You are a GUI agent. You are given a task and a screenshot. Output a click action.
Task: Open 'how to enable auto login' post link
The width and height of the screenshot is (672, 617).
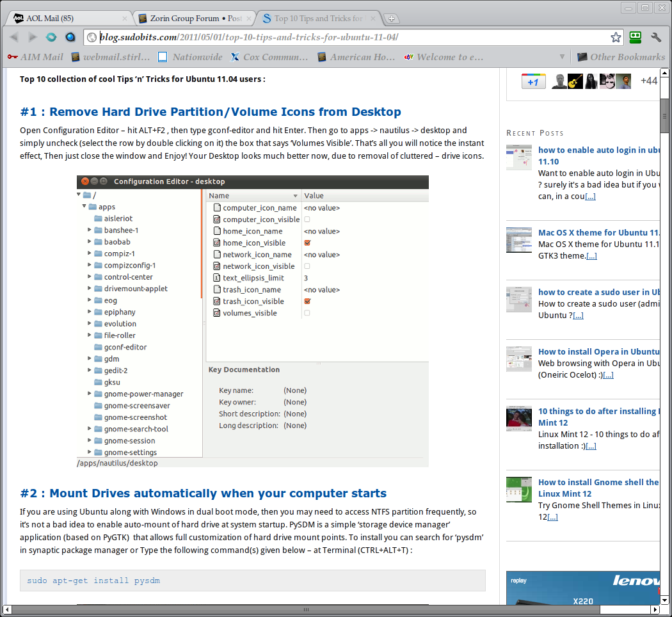click(598, 156)
